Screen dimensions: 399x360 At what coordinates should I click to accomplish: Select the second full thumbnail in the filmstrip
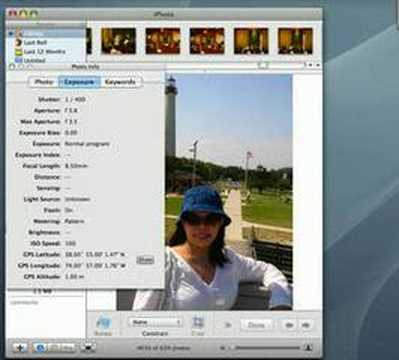point(163,41)
